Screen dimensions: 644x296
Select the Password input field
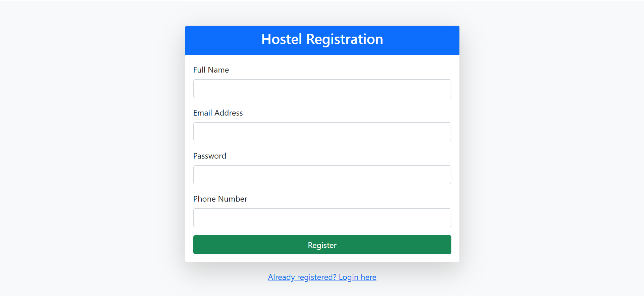click(x=322, y=175)
